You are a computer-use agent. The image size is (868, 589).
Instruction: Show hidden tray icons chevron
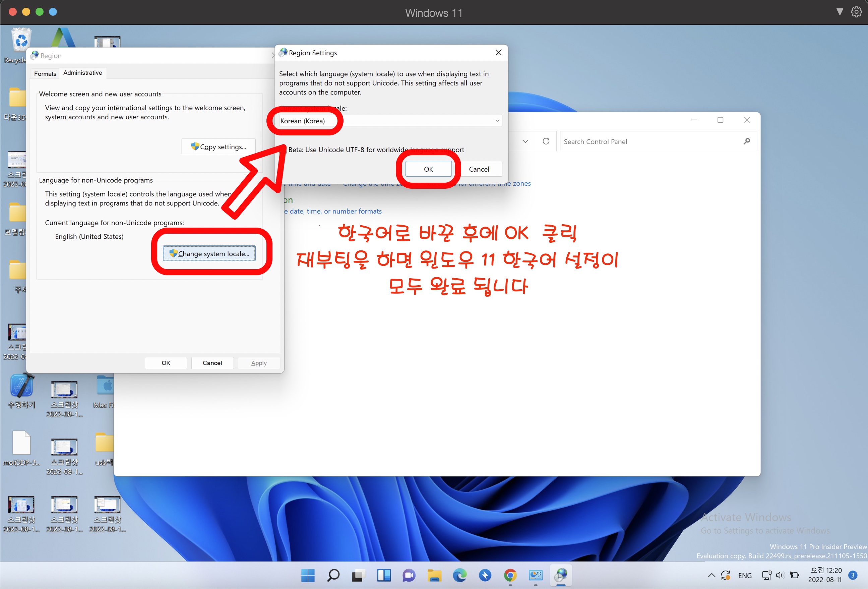click(x=711, y=576)
